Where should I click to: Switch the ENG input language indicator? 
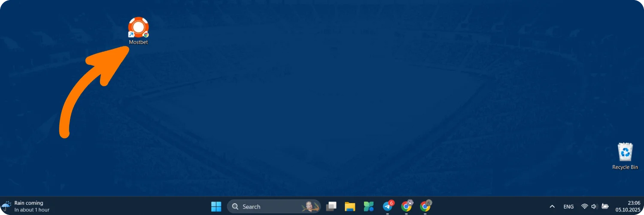click(x=568, y=207)
